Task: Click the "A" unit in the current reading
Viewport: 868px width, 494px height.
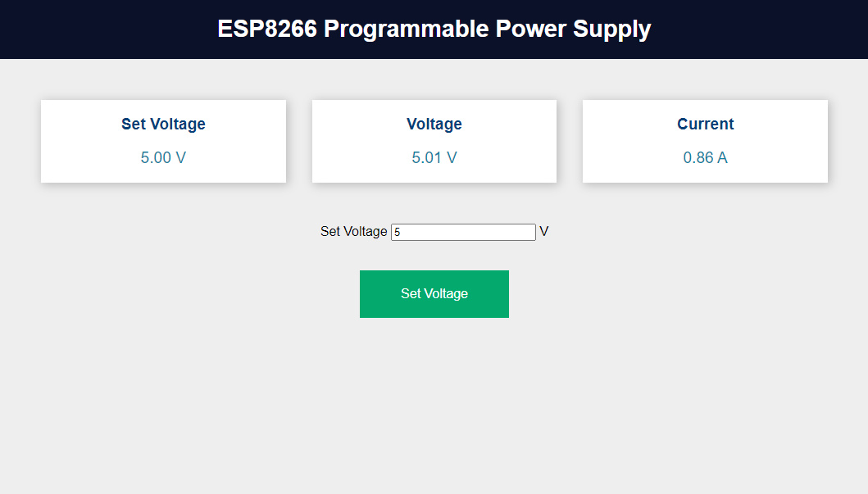Action: pos(722,158)
